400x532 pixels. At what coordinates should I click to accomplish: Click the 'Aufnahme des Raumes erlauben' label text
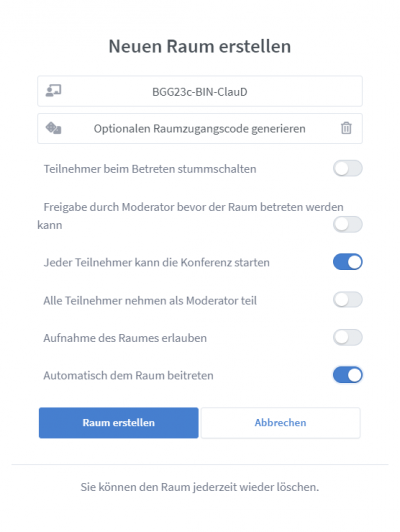[x=125, y=338]
